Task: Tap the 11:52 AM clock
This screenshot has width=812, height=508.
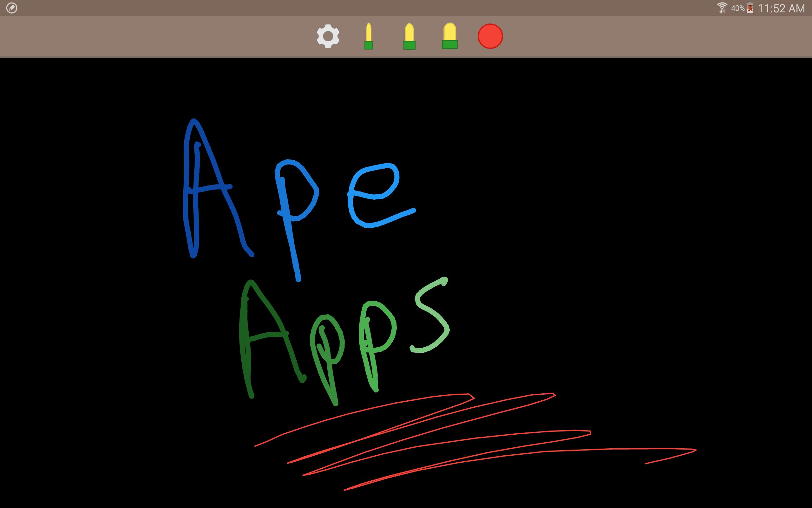Action: (x=781, y=8)
